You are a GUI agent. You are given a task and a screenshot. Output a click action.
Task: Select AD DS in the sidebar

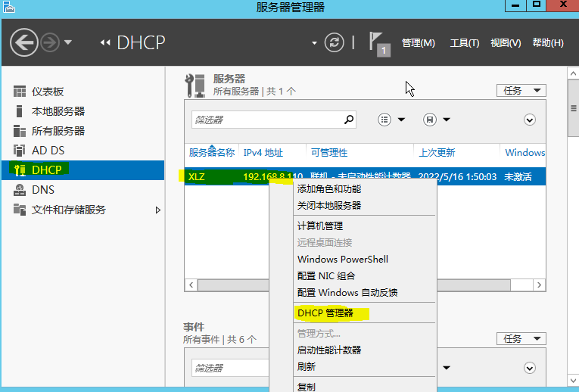83,151
